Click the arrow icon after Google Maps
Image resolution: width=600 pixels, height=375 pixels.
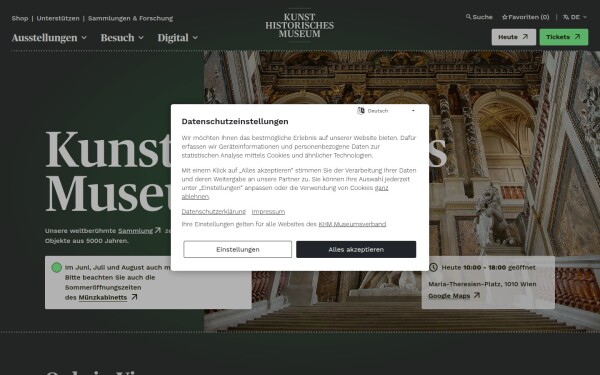(476, 295)
